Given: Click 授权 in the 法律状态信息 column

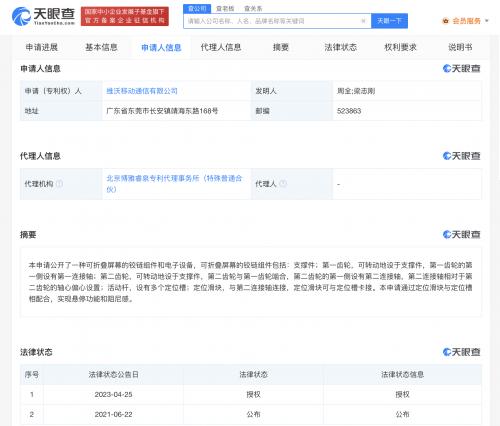Looking at the screenshot, I should coord(402,395).
